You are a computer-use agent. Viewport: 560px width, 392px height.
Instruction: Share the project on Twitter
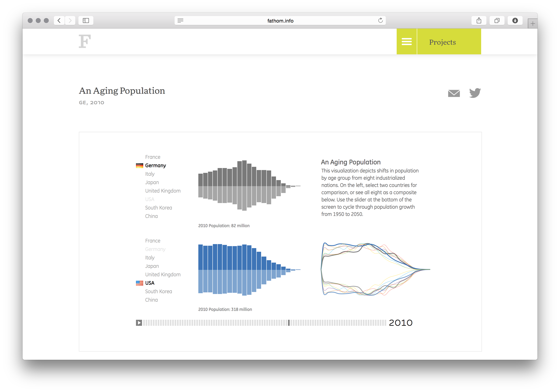tap(475, 93)
